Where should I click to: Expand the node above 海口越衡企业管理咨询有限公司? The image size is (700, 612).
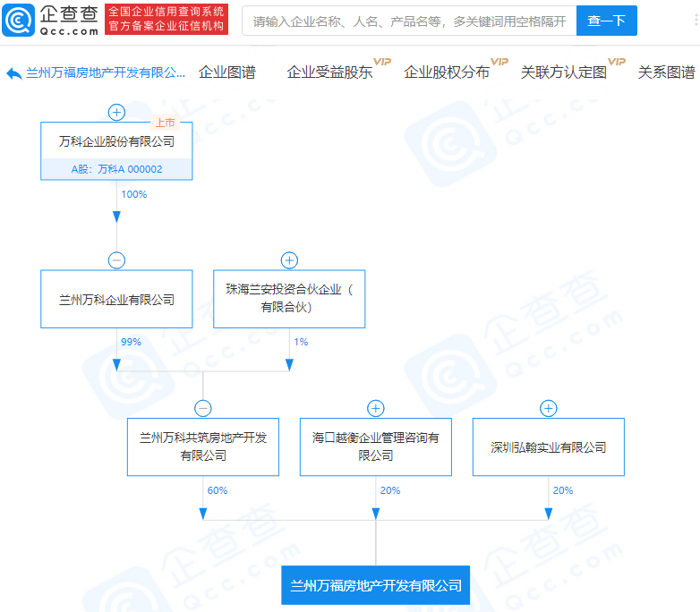click(x=376, y=408)
